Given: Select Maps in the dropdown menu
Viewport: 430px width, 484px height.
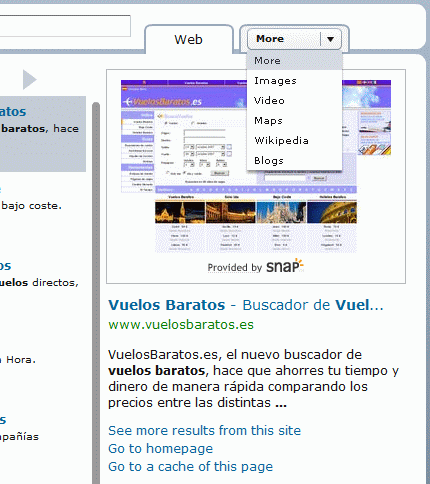Looking at the screenshot, I should (294, 121).
